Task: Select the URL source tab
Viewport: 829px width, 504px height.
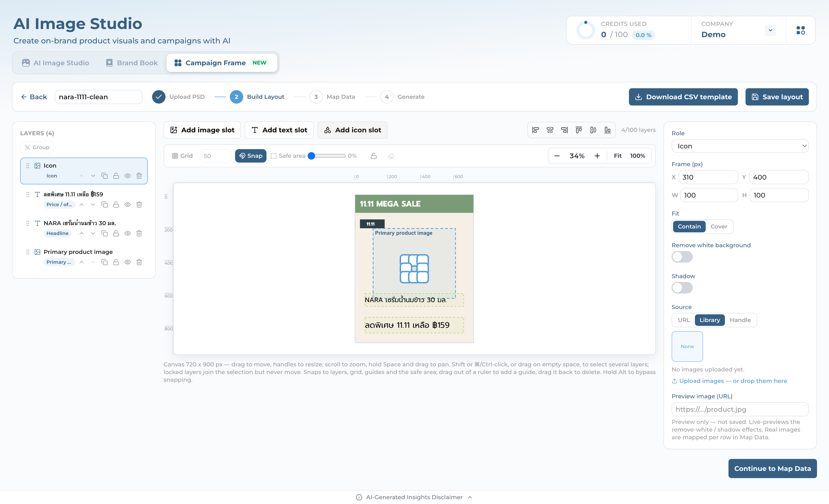Action: [684, 320]
